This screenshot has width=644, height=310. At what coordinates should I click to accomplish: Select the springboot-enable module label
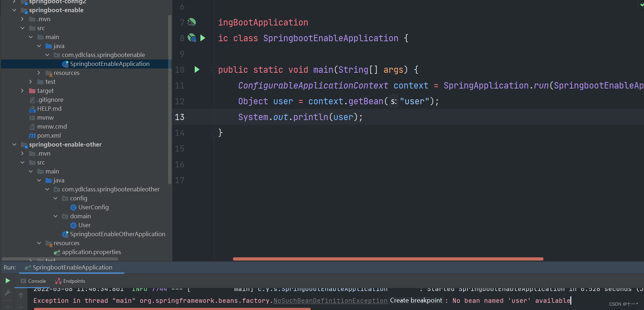(x=56, y=10)
